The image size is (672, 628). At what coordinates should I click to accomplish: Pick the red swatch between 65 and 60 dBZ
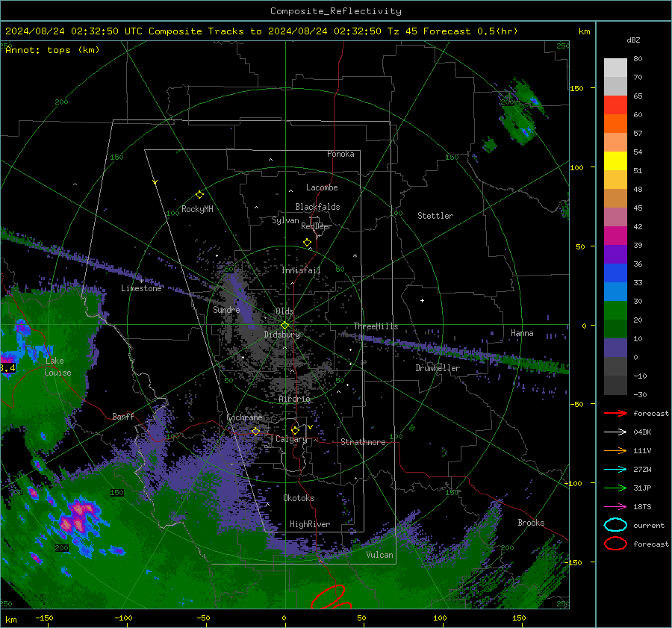coord(615,105)
